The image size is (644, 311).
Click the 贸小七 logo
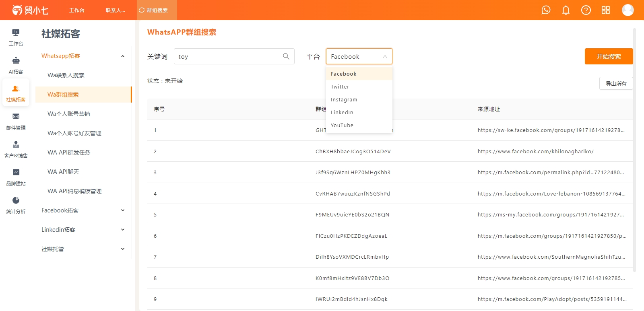pos(30,10)
